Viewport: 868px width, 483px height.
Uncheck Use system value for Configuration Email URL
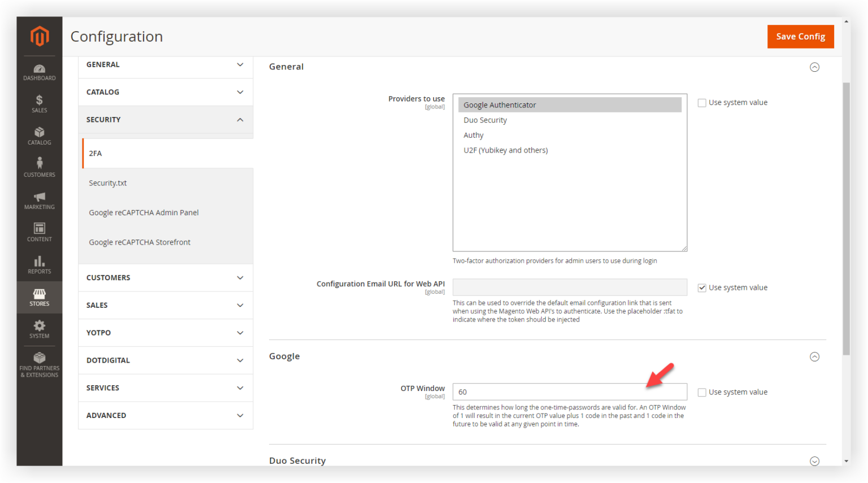coord(702,288)
